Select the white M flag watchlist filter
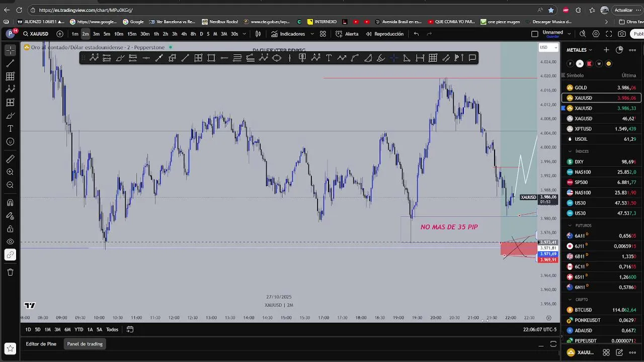The image size is (644, 362). pos(580,64)
